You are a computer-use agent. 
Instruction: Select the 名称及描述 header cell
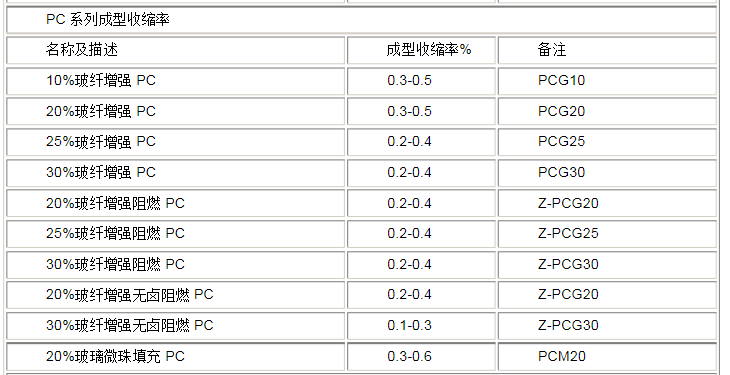pyautogui.click(x=176, y=50)
